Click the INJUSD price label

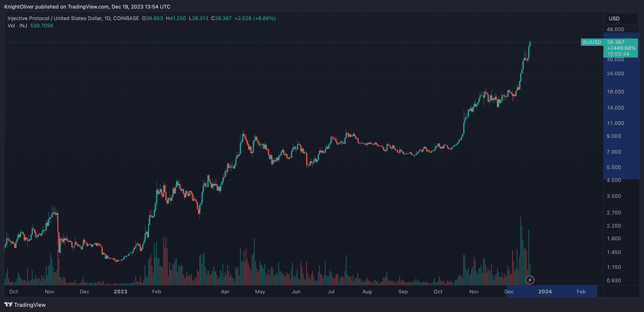592,42
